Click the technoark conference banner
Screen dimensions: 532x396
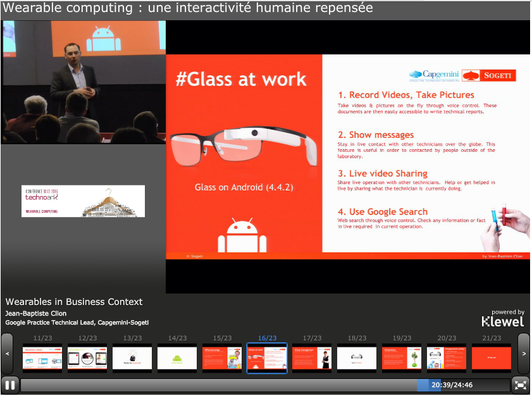[83, 201]
